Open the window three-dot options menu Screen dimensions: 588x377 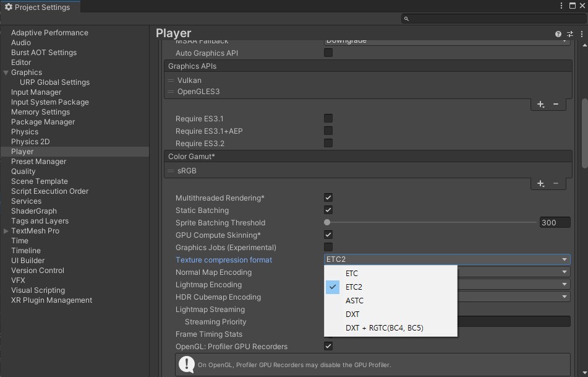click(x=561, y=6)
